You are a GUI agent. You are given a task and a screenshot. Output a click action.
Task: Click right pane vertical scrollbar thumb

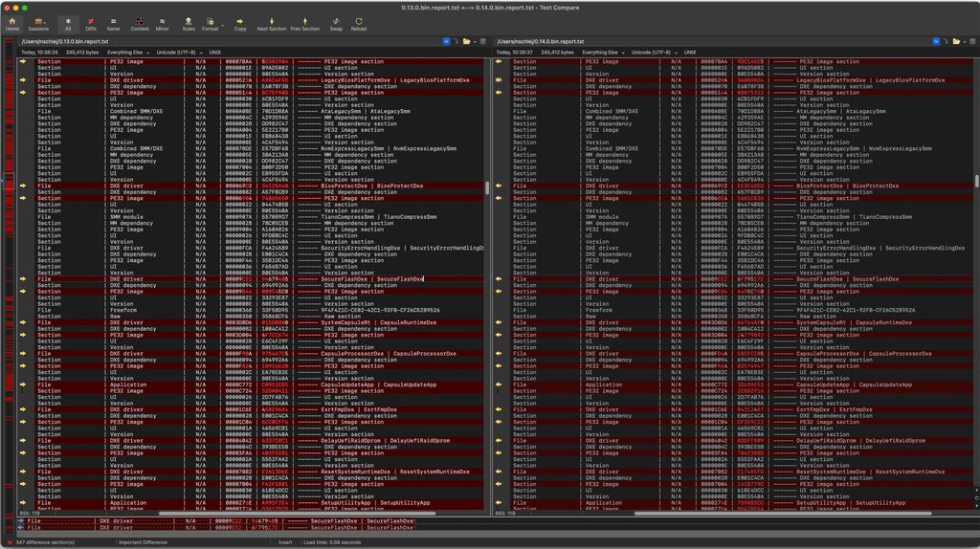pos(977,181)
